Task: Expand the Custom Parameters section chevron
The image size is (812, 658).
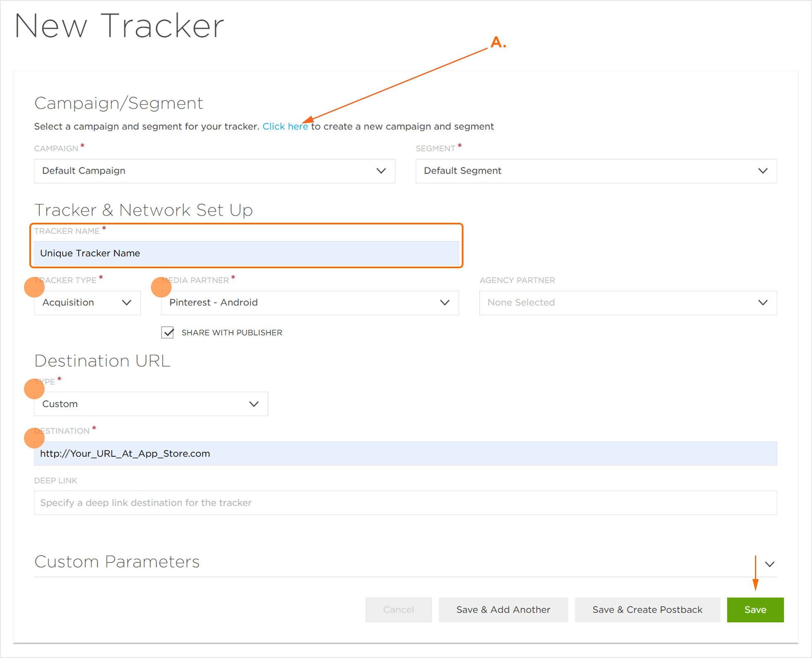Action: [x=769, y=564]
